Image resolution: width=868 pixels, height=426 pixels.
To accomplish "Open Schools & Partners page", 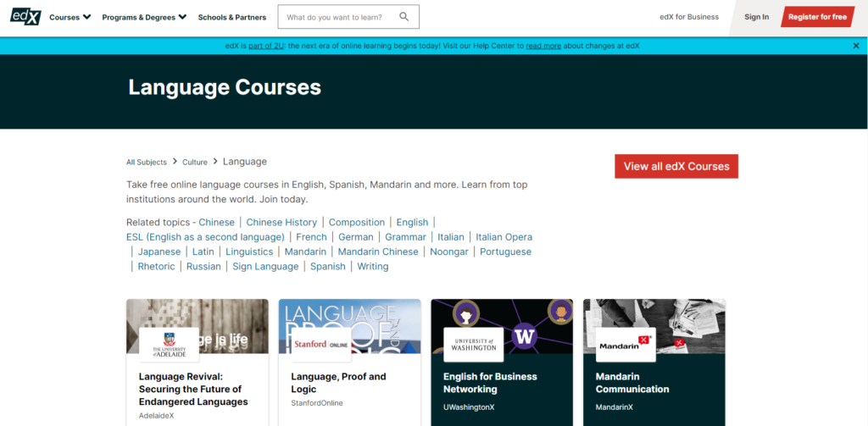I will pos(232,17).
